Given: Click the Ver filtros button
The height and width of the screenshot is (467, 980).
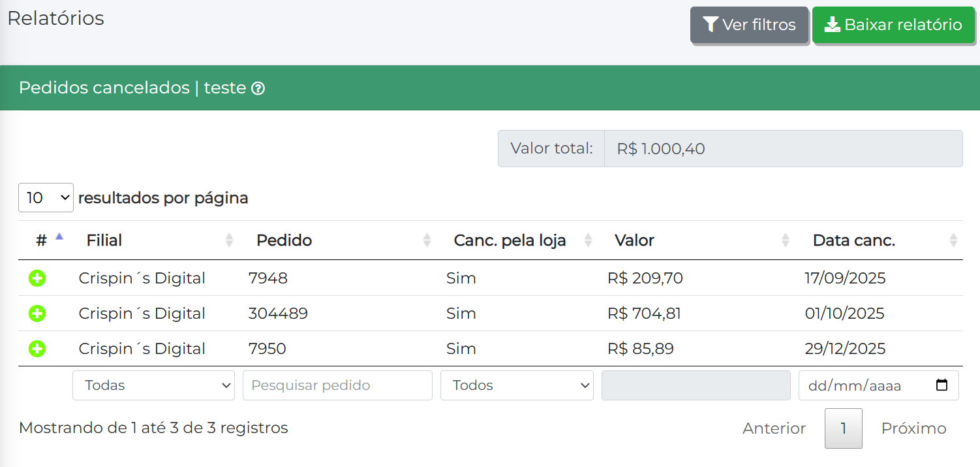Looking at the screenshot, I should click(749, 25).
